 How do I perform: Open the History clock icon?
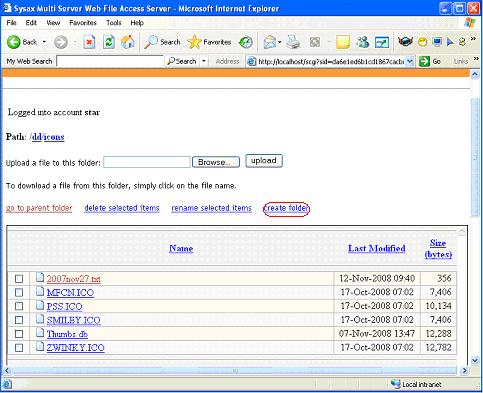click(x=246, y=42)
